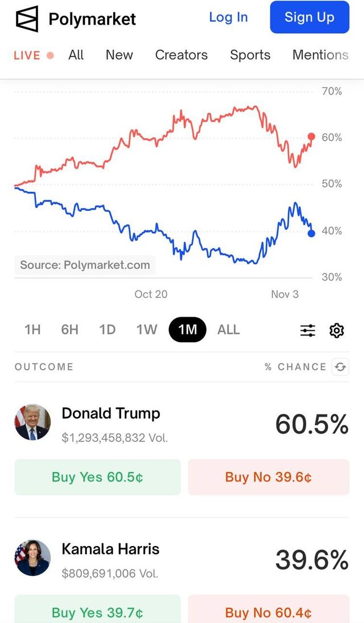
Task: Buy Yes on Donald Trump at 60.5¢
Action: (97, 477)
